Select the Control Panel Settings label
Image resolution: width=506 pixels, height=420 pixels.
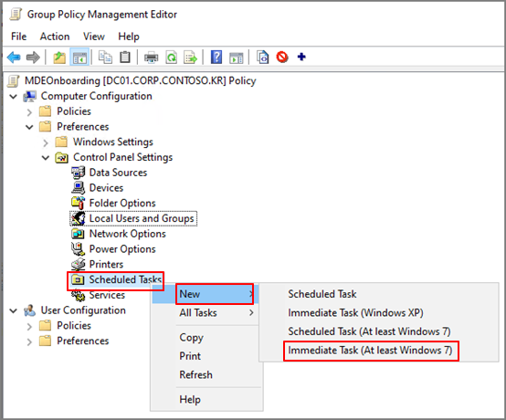point(123,157)
